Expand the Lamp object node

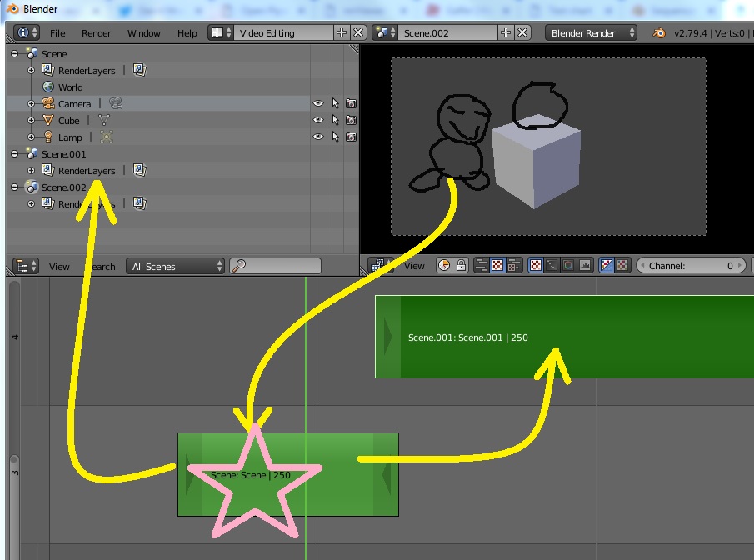[x=32, y=137]
